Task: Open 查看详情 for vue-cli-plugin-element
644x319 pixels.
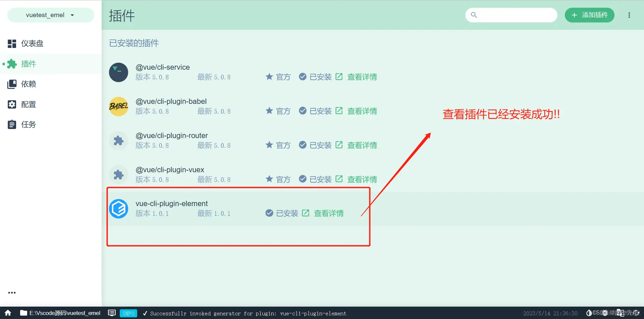Action: click(x=329, y=213)
